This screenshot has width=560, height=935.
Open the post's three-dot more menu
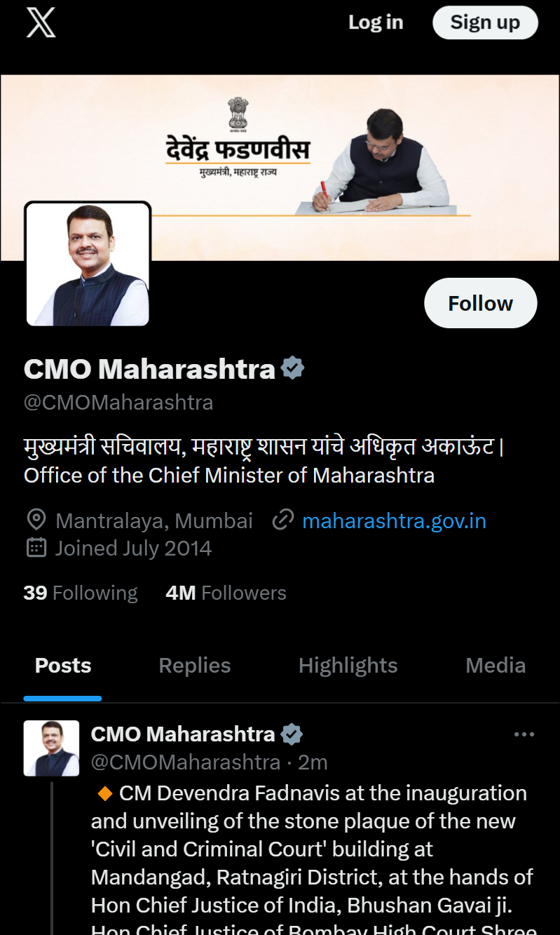coord(524,734)
